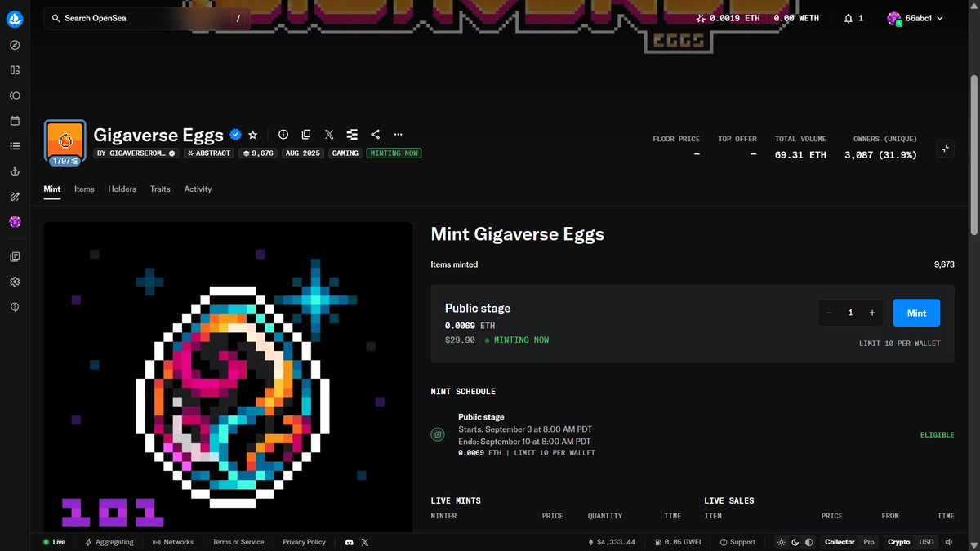Open the Drops calendar icon in sidebar
980x551 pixels.
pyautogui.click(x=15, y=121)
